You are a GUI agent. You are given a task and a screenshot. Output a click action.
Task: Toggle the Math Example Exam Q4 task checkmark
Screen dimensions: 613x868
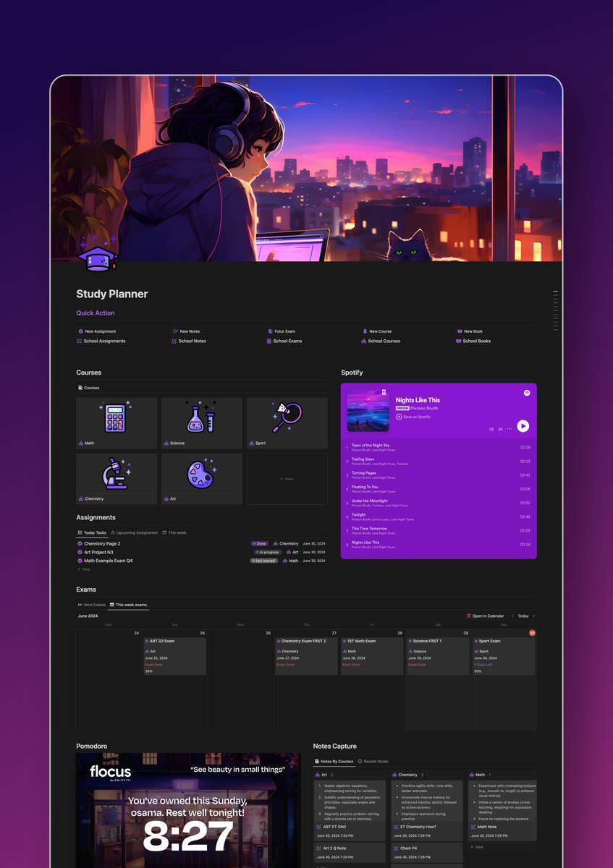click(x=80, y=561)
